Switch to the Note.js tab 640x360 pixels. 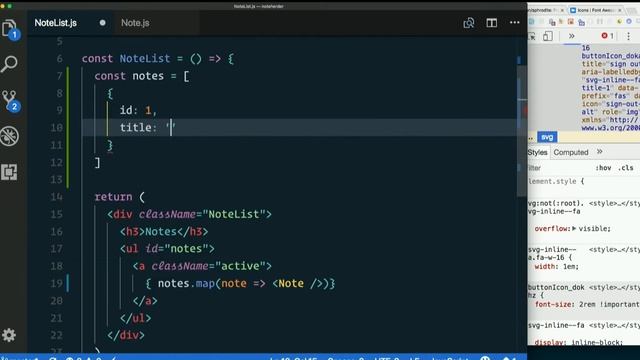tap(135, 23)
